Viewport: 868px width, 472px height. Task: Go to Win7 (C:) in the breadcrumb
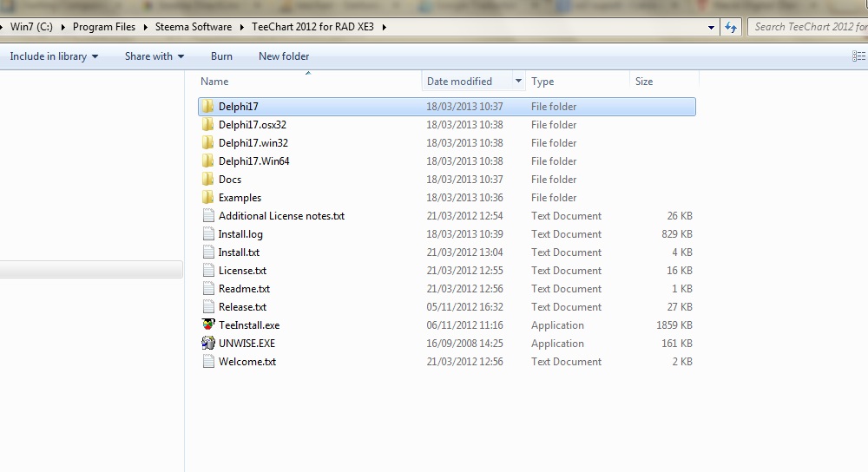point(31,27)
